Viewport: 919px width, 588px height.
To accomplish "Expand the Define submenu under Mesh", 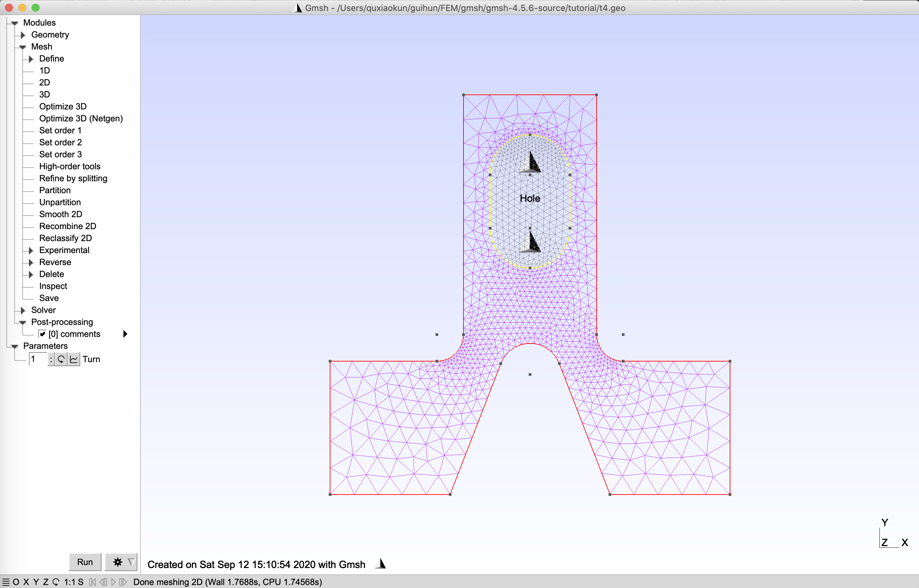I will point(31,59).
